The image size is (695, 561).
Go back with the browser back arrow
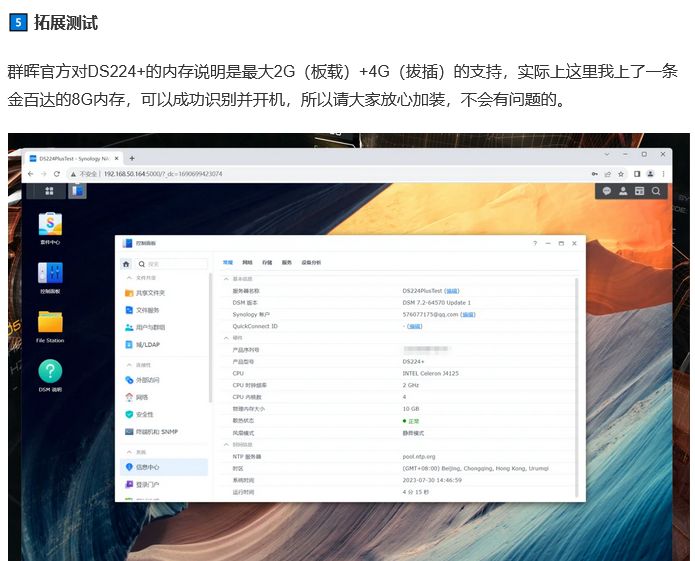coord(30,174)
